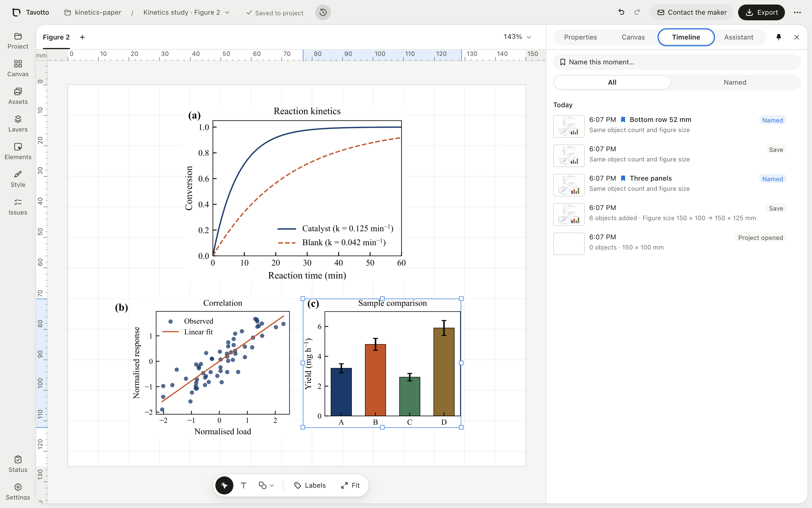This screenshot has width=812, height=508.
Task: Undo the last action
Action: coord(621,12)
